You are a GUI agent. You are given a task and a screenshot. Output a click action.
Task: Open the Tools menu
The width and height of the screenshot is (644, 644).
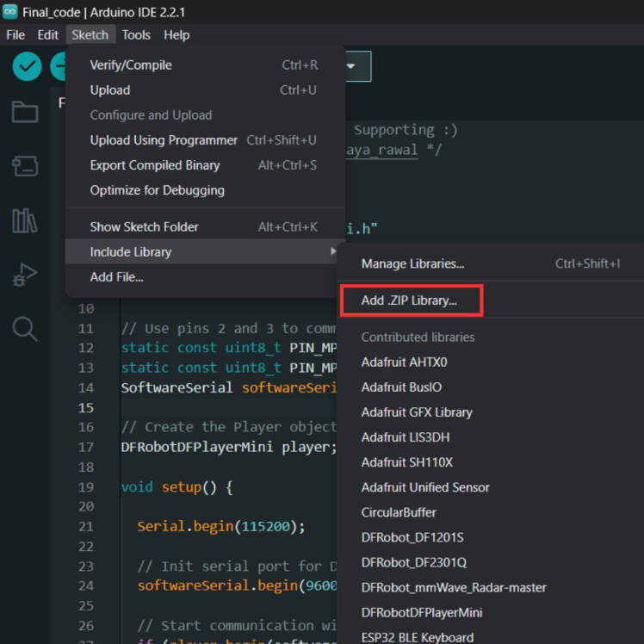point(136,35)
